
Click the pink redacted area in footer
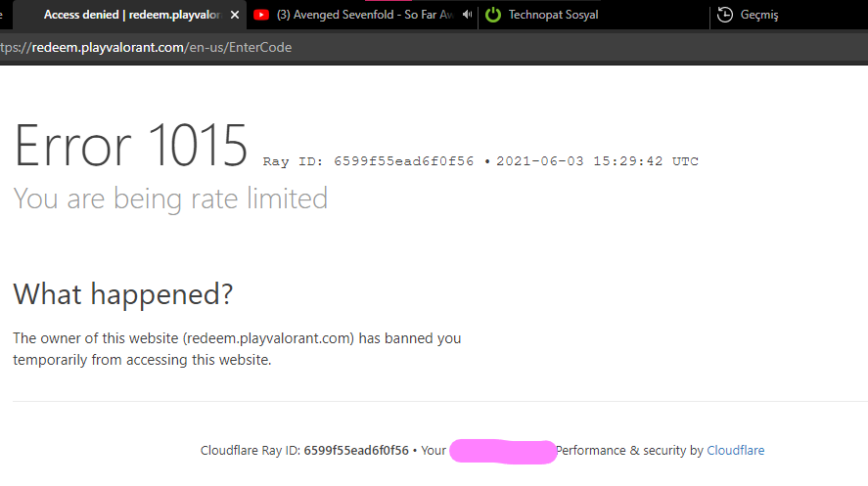[503, 452]
